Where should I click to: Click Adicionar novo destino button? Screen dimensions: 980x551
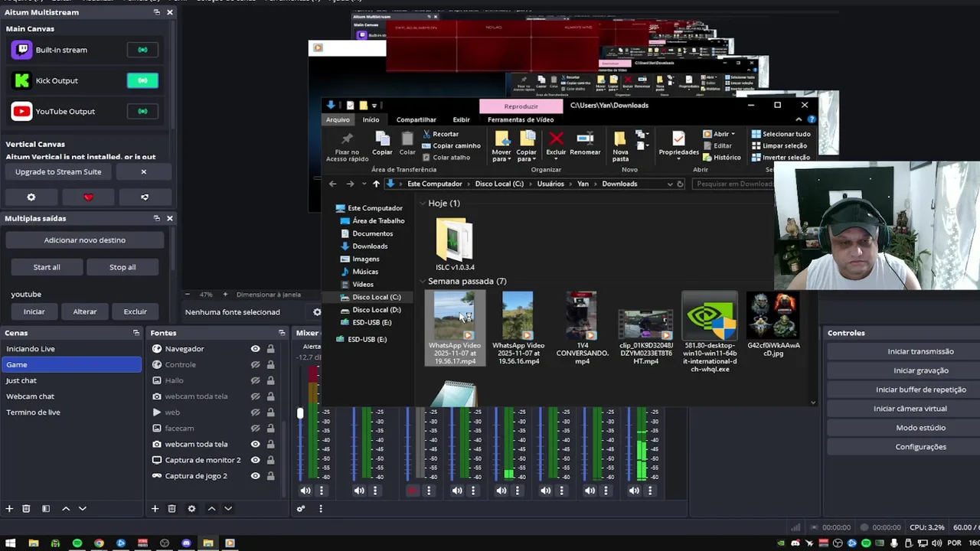click(84, 240)
